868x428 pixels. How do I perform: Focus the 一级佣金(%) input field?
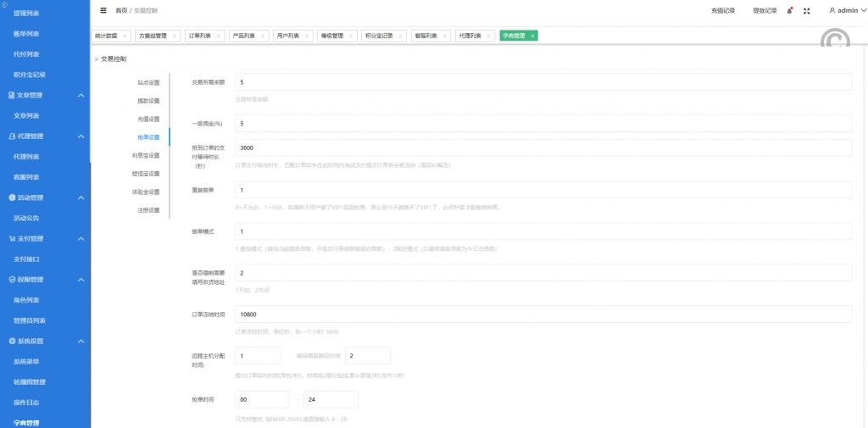[x=543, y=124]
